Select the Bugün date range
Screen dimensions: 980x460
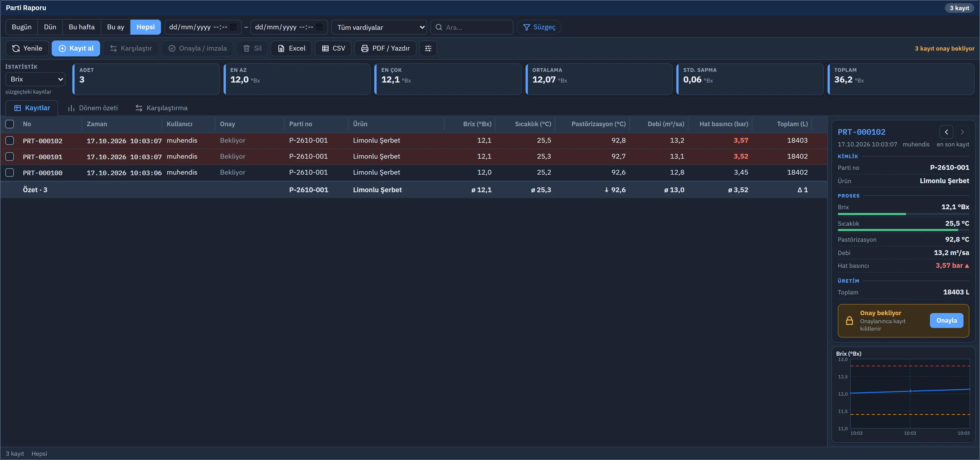pyautogui.click(x=22, y=27)
